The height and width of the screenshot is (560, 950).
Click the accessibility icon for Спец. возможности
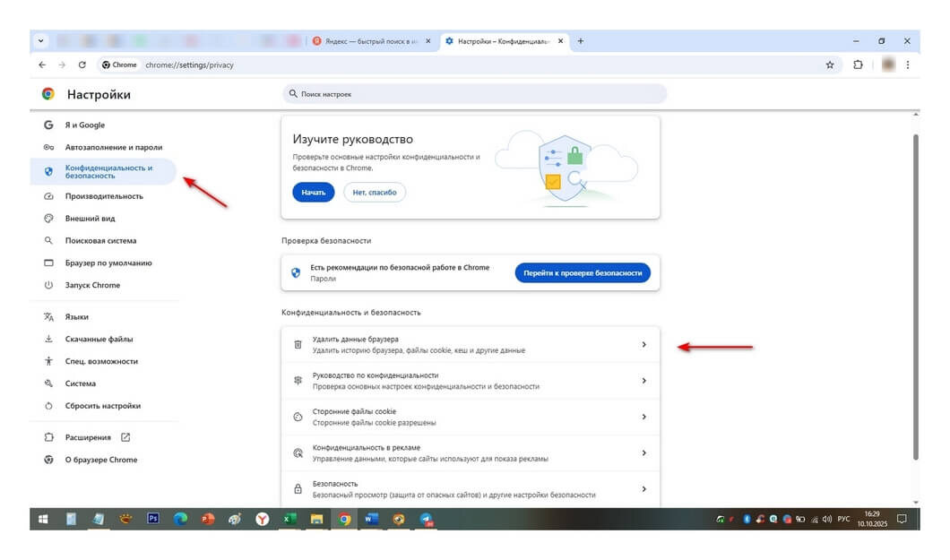point(48,361)
